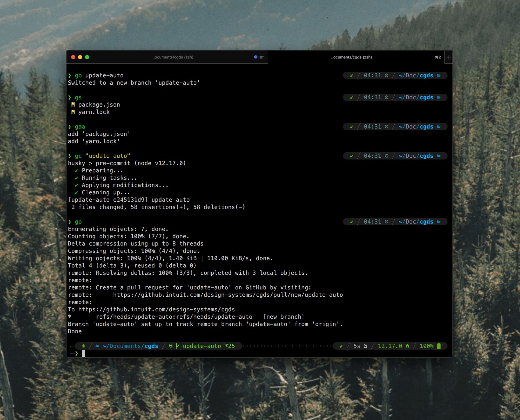The height and width of the screenshot is (420, 520).
Task: Click the 'gb update-auto' command text
Action: tap(99, 75)
